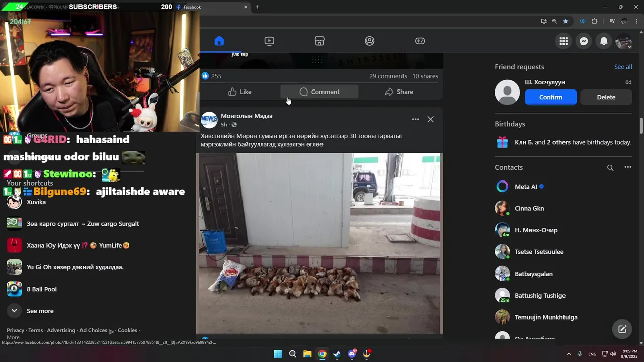The width and height of the screenshot is (644, 362).
Task: Open the Facebook Marketplace tab
Action: (319, 41)
